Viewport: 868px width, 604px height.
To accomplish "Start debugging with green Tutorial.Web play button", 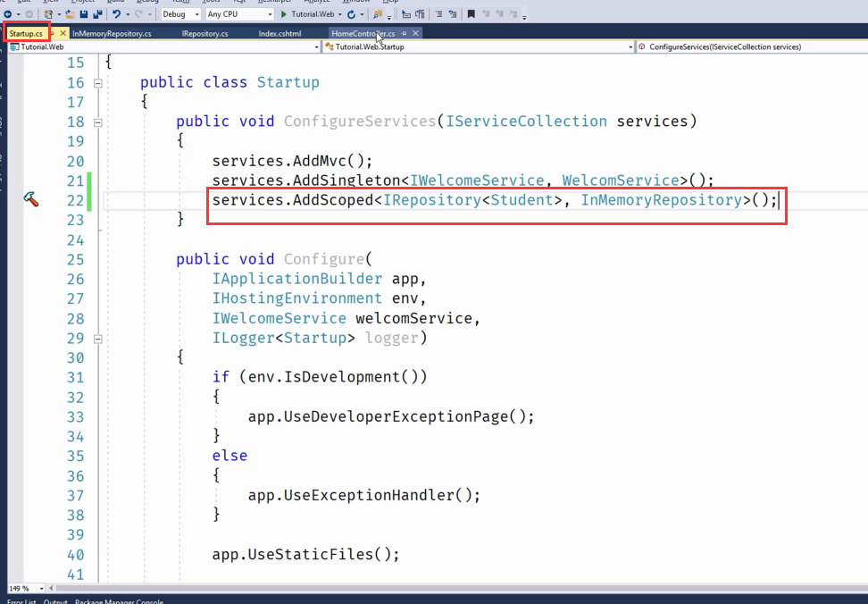I will [284, 14].
